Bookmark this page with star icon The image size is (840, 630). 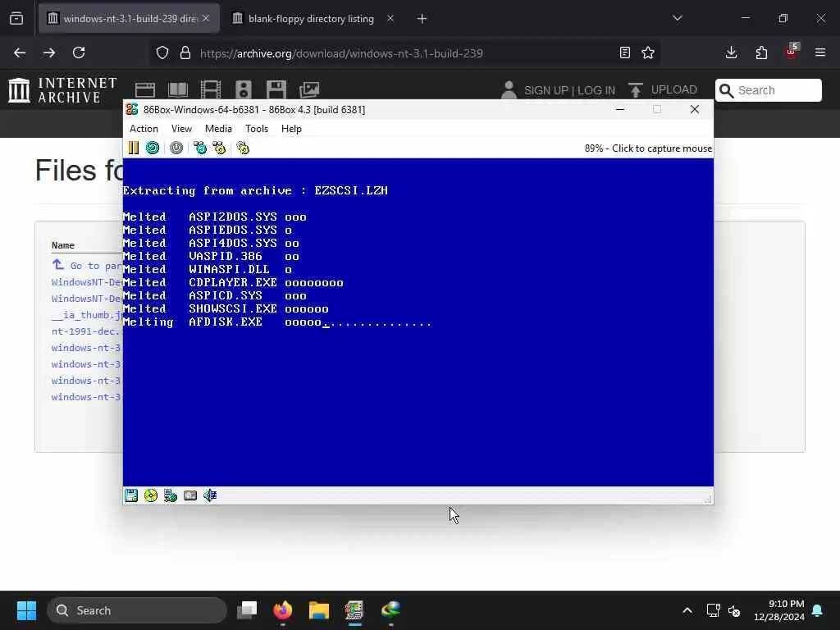point(648,52)
